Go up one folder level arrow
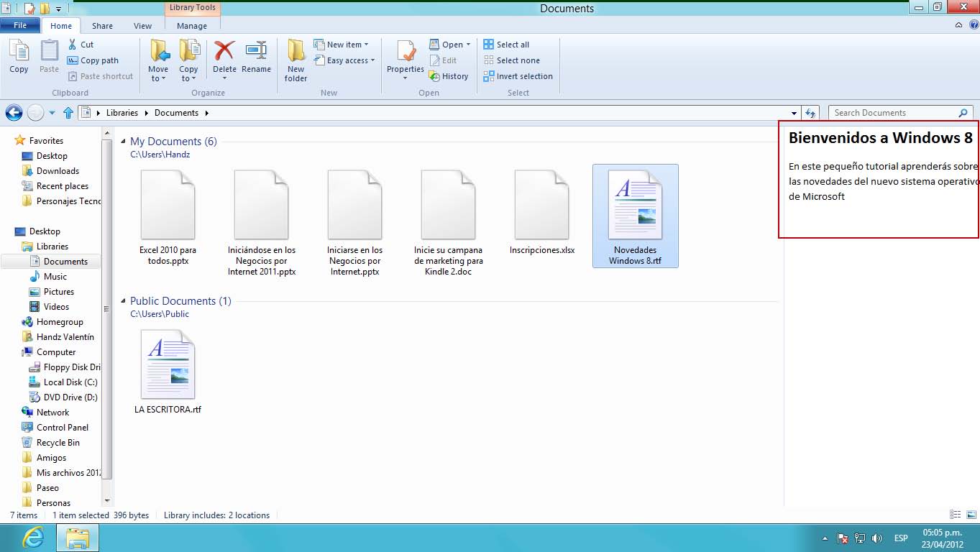Image resolution: width=980 pixels, height=552 pixels. 68,113
